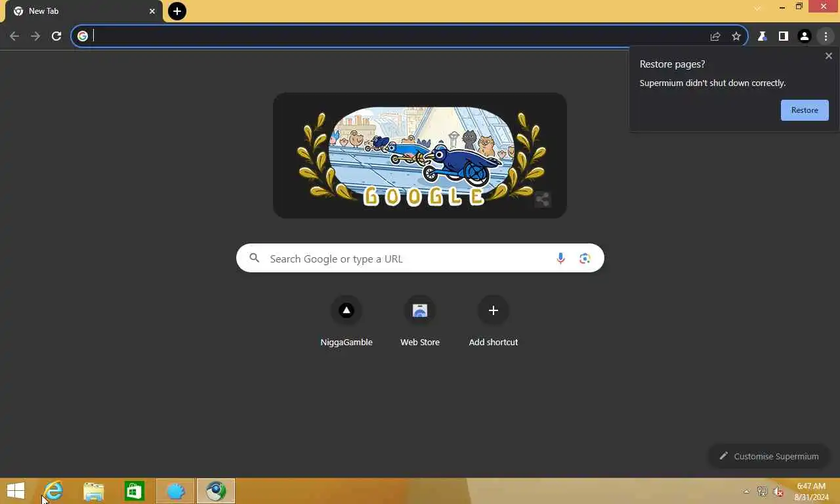Open the Web Store shortcut
This screenshot has width=840, height=504.
tap(420, 322)
